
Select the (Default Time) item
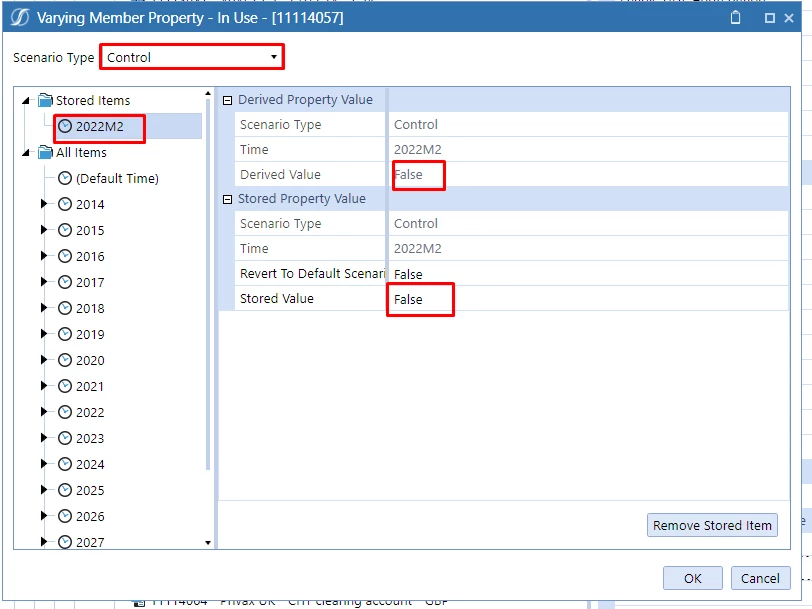pos(117,179)
